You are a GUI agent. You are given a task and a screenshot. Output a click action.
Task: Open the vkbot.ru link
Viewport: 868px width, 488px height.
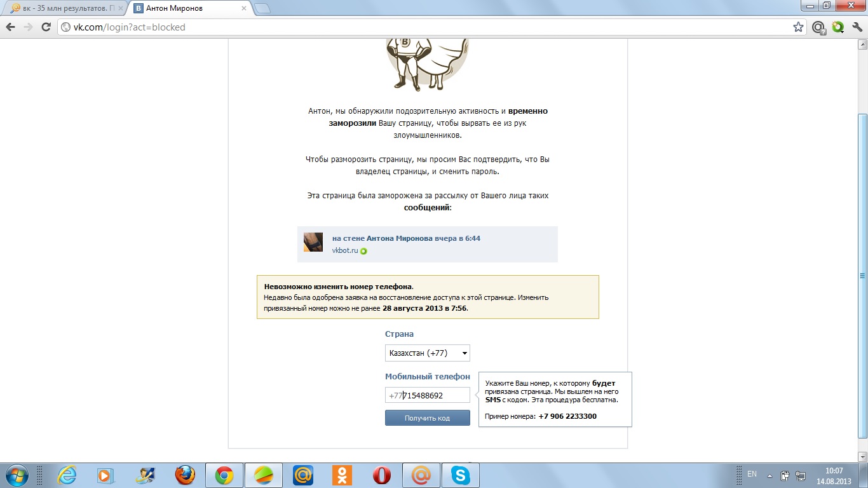tap(345, 250)
